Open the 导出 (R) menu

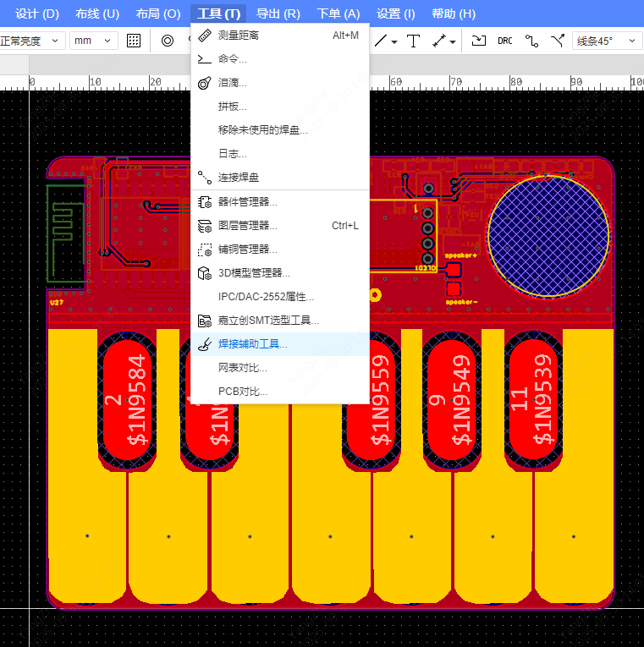(278, 14)
